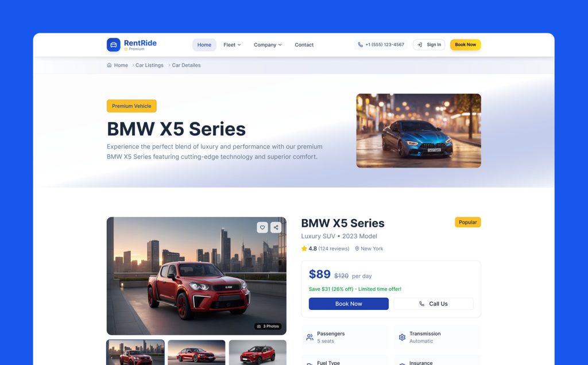Expand the Company dropdown menu
The width and height of the screenshot is (588, 365).
268,45
